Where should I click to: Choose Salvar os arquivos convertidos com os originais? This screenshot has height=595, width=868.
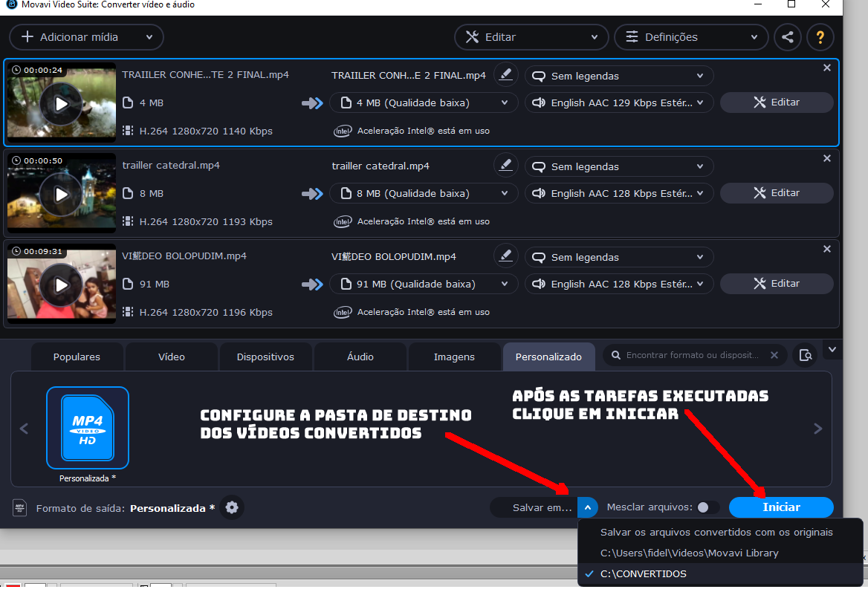(716, 532)
